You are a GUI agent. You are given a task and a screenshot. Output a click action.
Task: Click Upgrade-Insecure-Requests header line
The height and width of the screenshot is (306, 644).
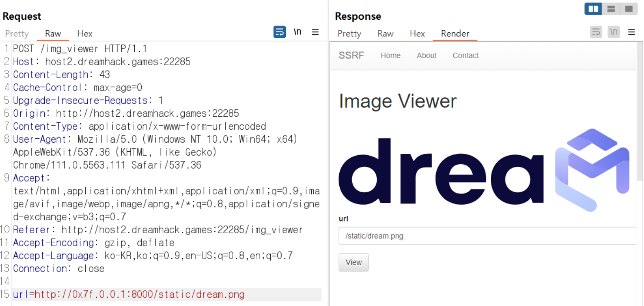[x=88, y=100]
